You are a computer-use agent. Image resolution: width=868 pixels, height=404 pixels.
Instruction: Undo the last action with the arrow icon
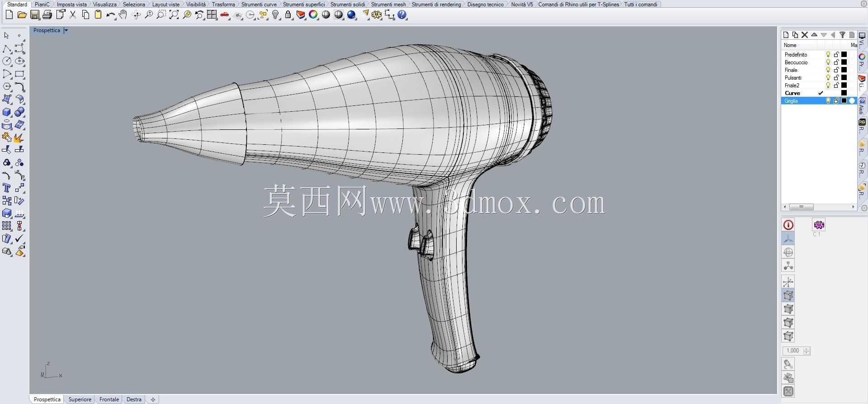[x=110, y=15]
